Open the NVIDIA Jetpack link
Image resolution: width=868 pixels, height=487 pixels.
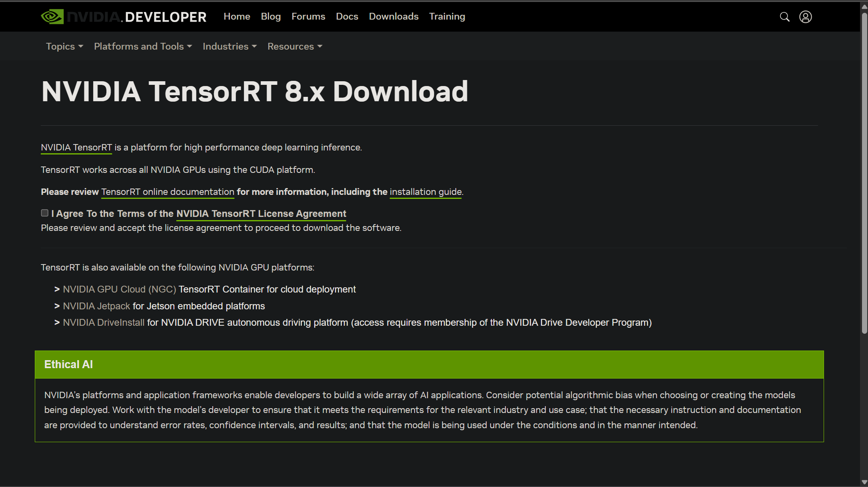pyautogui.click(x=96, y=306)
